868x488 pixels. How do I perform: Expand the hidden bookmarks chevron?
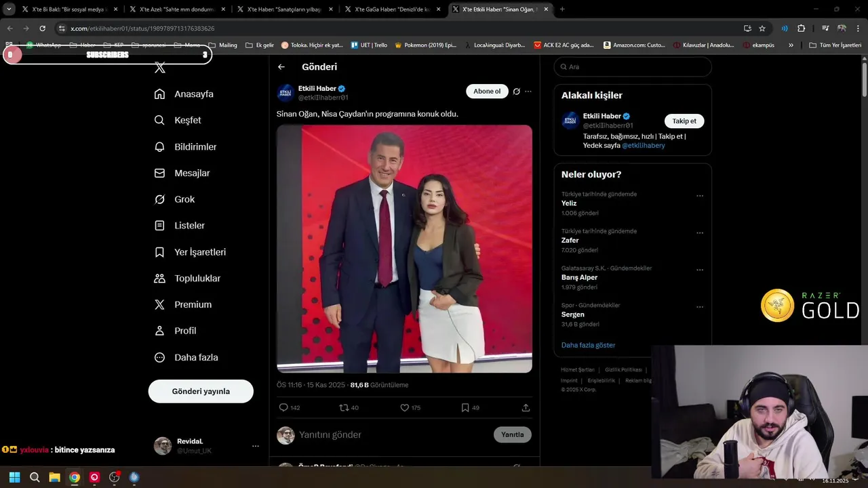point(791,45)
